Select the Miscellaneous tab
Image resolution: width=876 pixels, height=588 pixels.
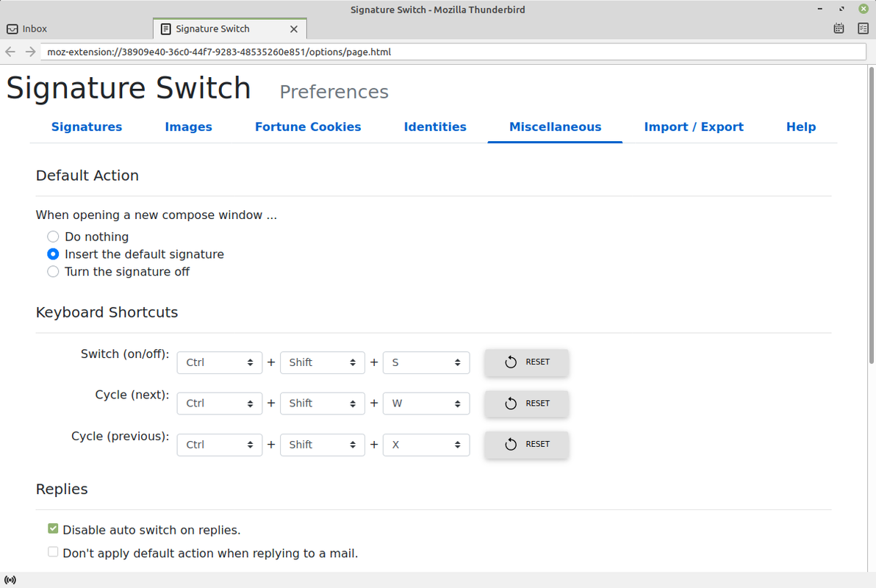coord(555,127)
